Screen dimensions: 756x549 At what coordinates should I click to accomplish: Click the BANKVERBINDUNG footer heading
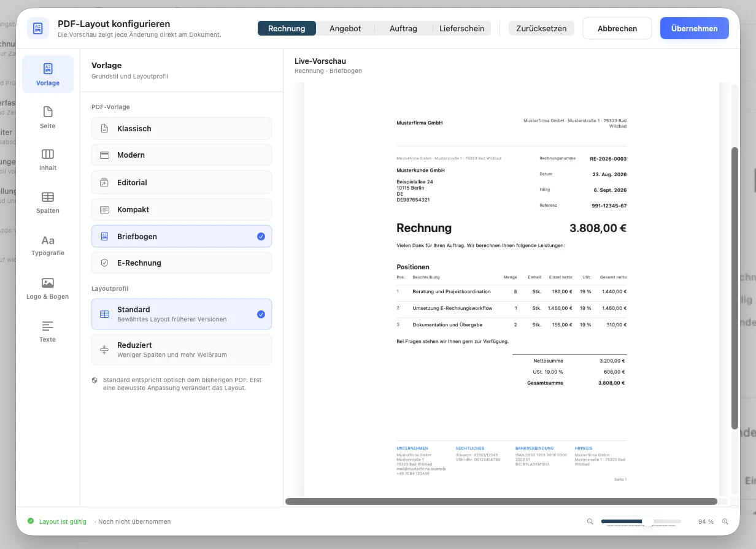pyautogui.click(x=534, y=448)
